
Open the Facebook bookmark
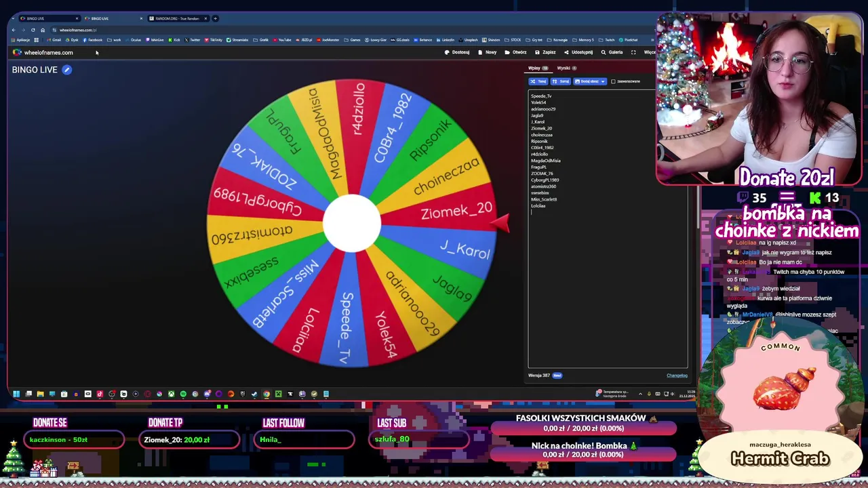point(92,40)
